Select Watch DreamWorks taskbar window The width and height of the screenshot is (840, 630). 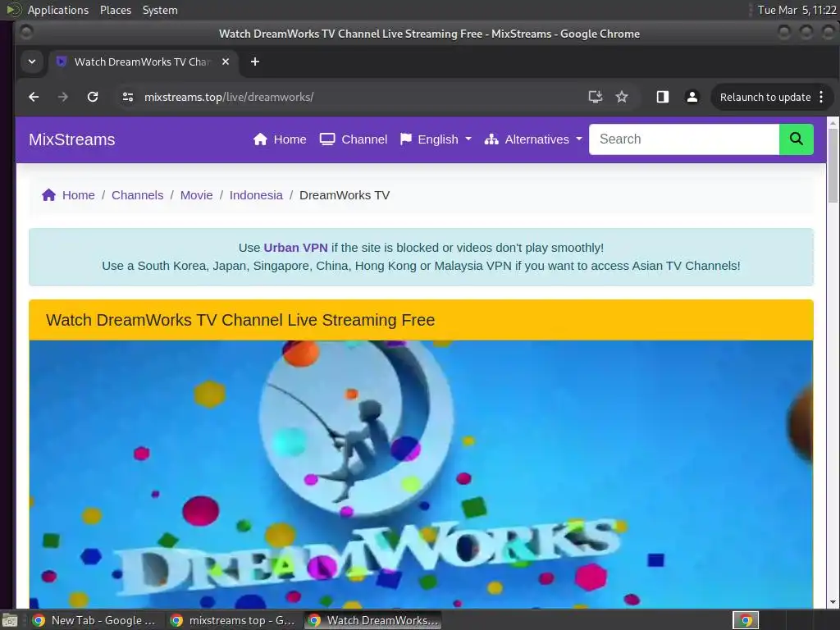click(x=373, y=620)
